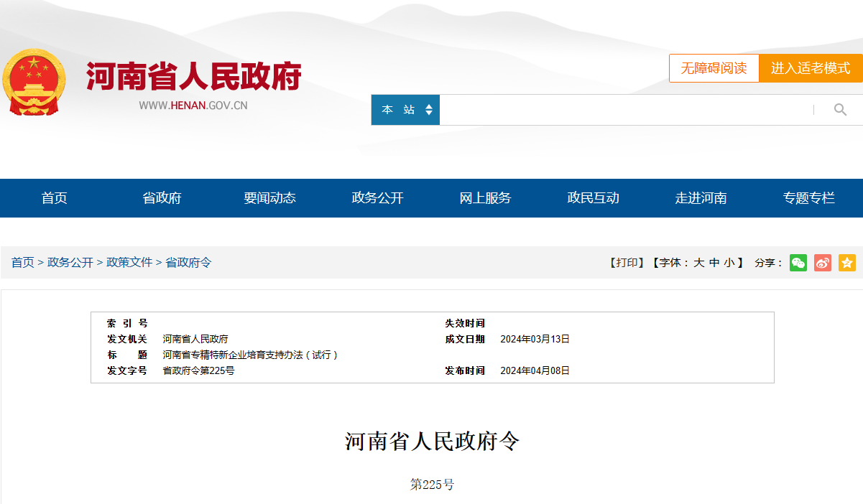Click the 失效时间 label
The width and height of the screenshot is (863, 504).
pos(465,323)
